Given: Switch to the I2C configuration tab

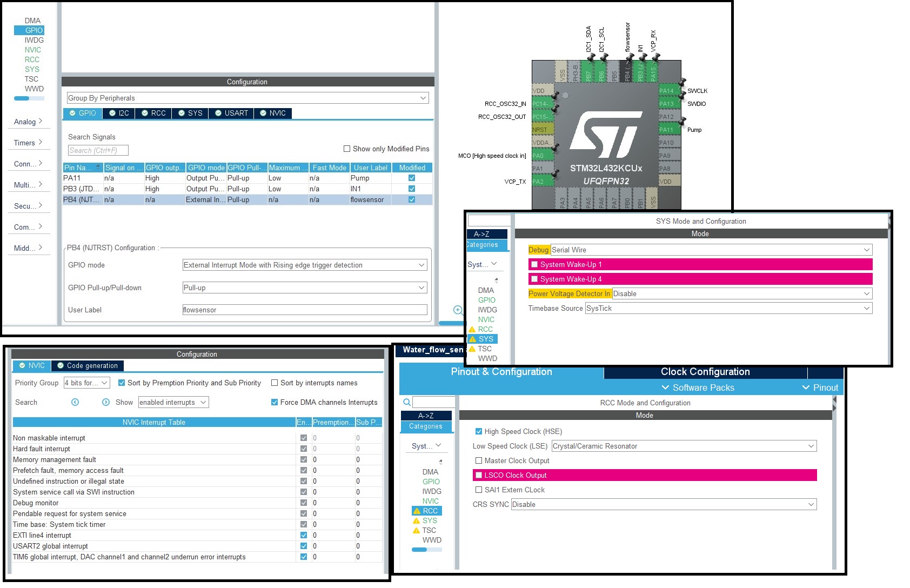Looking at the screenshot, I should (x=119, y=113).
